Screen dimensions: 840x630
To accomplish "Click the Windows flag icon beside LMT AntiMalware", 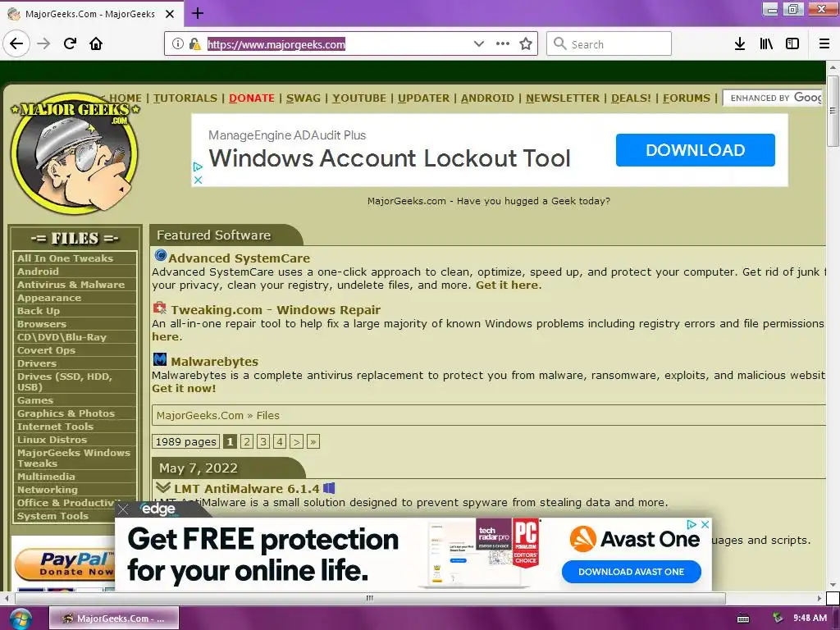I will click(329, 488).
